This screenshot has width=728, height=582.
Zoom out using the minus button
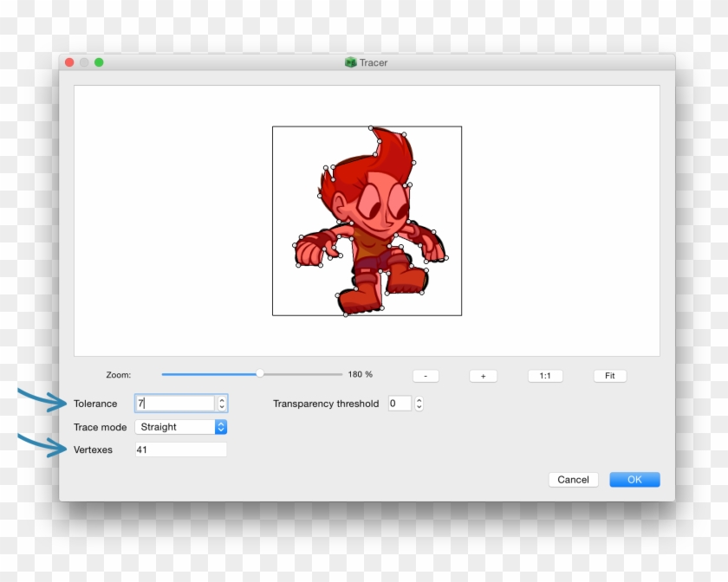point(426,376)
